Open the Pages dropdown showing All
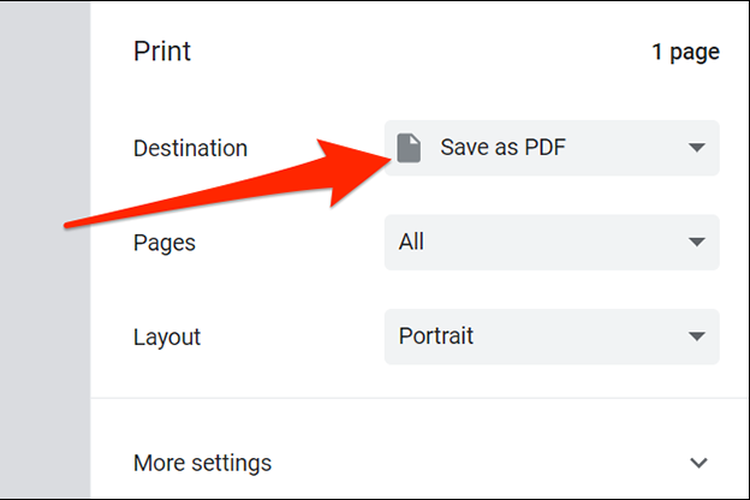The width and height of the screenshot is (750, 500). click(550, 242)
